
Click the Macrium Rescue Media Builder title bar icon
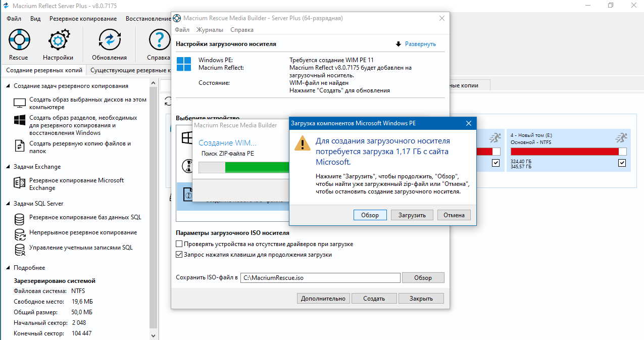(x=177, y=18)
